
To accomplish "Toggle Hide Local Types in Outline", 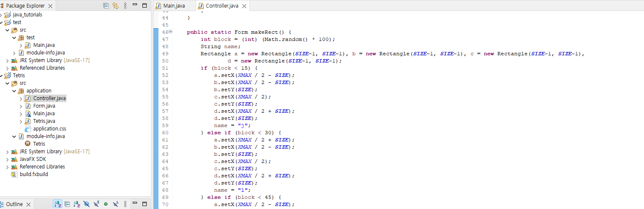I will tap(115, 204).
